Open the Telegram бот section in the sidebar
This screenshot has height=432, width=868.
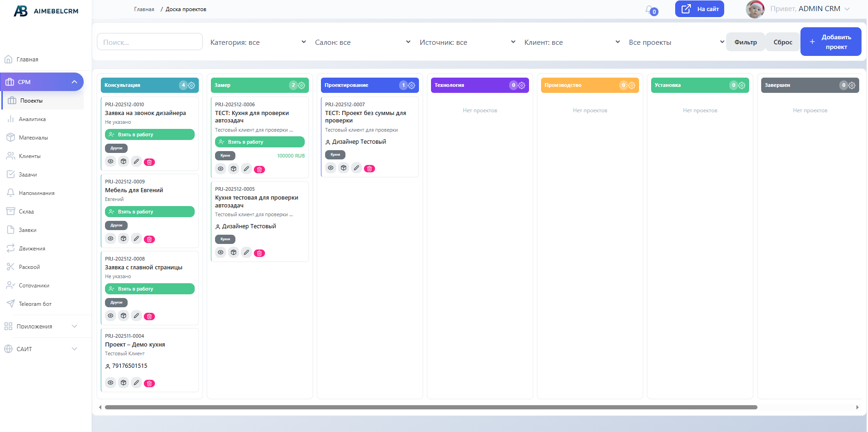[x=35, y=304]
